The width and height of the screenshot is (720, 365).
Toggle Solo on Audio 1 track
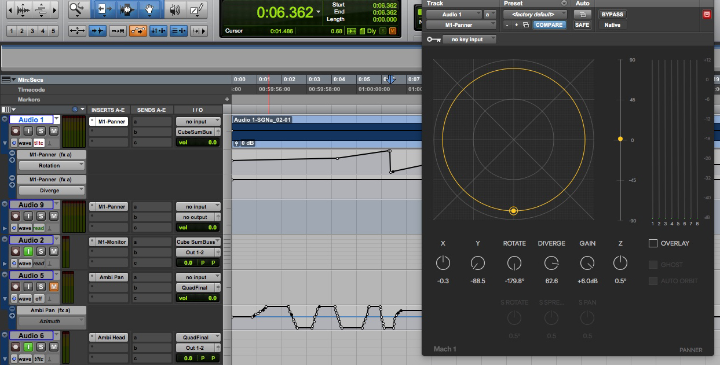tap(41, 131)
